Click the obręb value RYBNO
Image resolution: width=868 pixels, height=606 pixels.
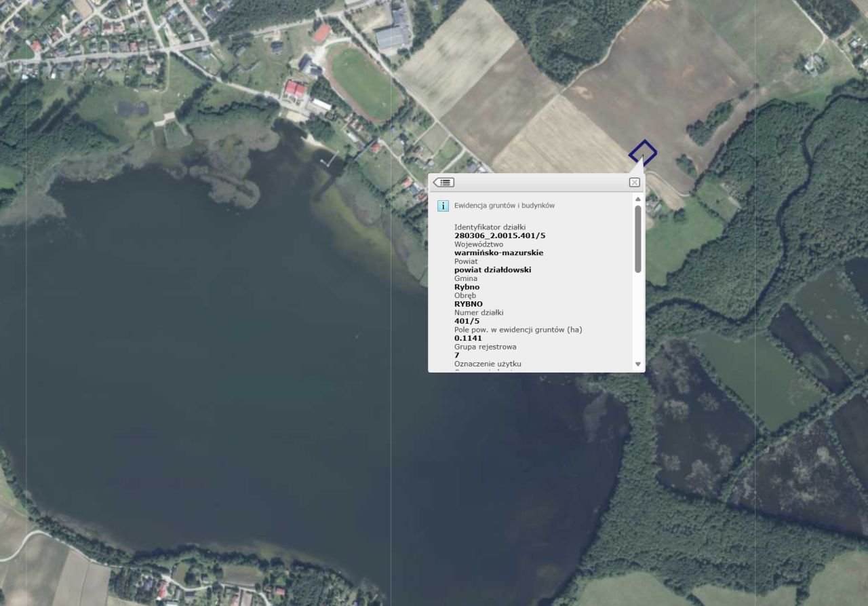(468, 304)
